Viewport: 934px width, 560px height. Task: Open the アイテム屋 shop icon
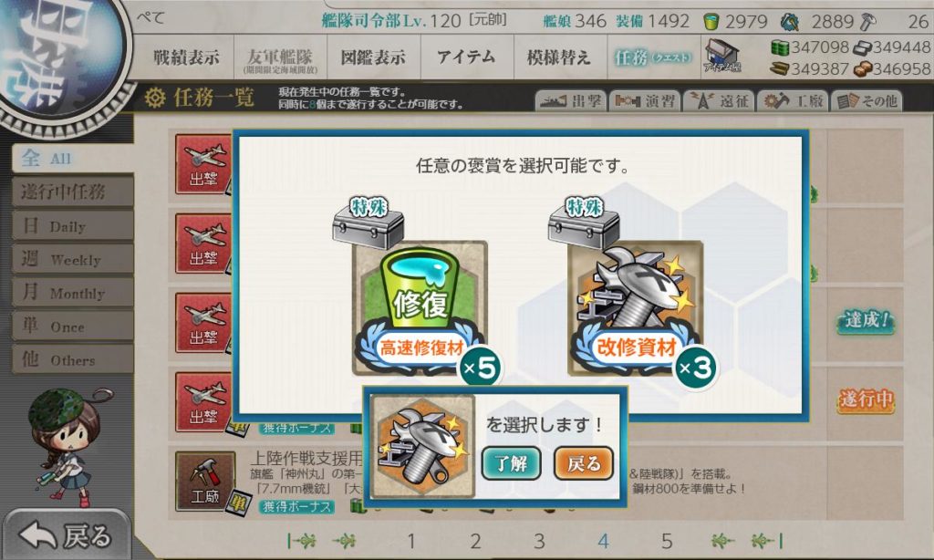pyautogui.click(x=722, y=56)
